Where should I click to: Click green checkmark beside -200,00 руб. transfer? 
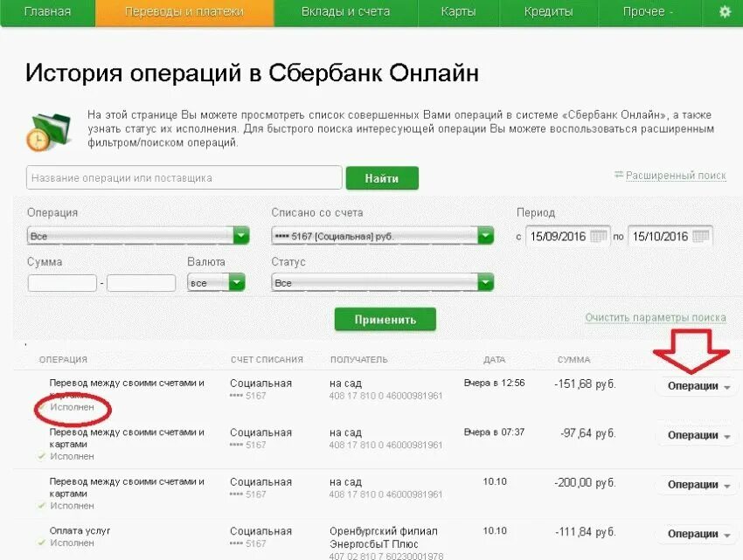point(41,506)
